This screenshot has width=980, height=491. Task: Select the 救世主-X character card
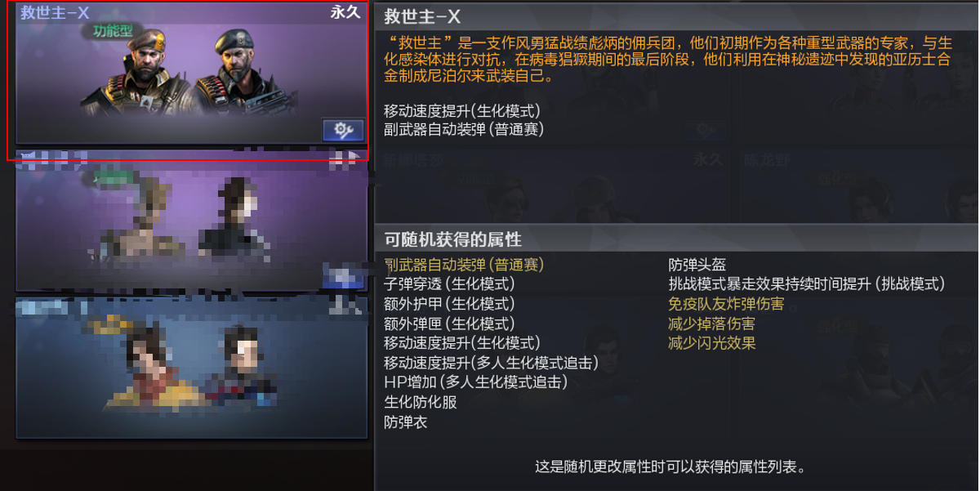(x=189, y=81)
